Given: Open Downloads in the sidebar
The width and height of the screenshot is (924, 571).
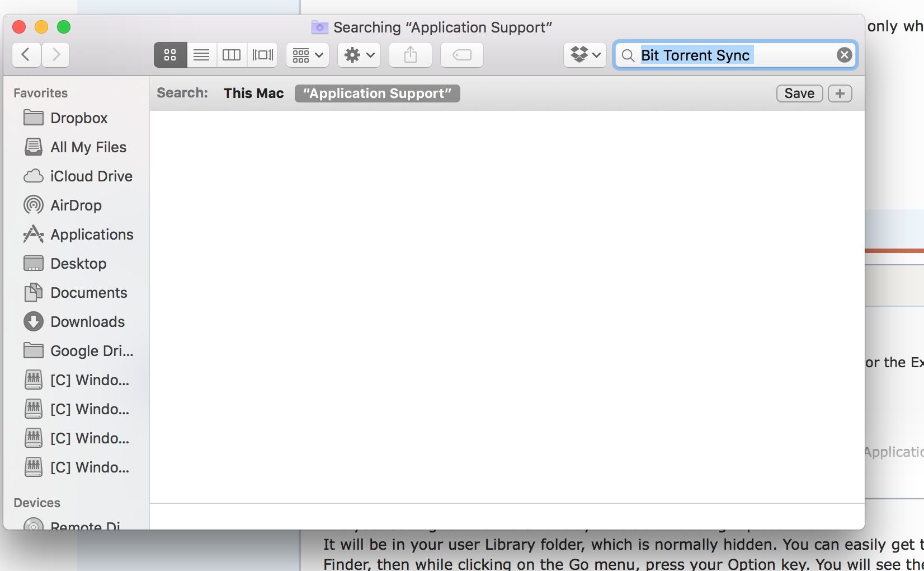Looking at the screenshot, I should 76,322.
